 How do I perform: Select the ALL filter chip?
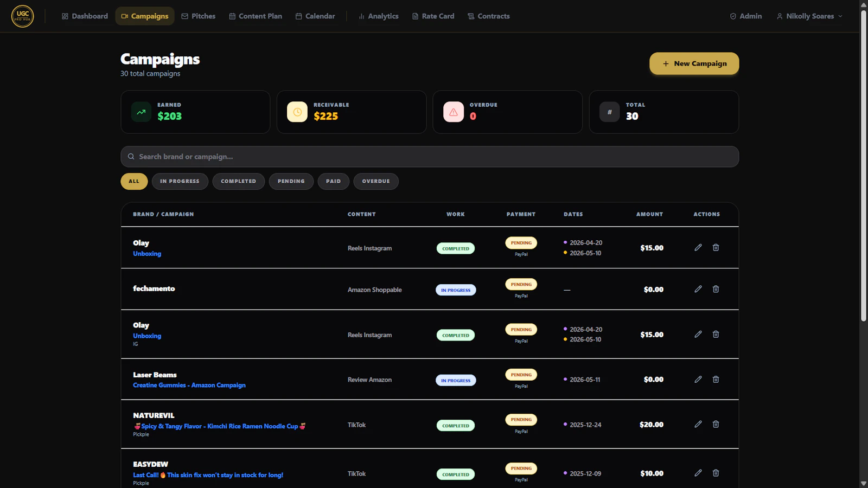(134, 181)
